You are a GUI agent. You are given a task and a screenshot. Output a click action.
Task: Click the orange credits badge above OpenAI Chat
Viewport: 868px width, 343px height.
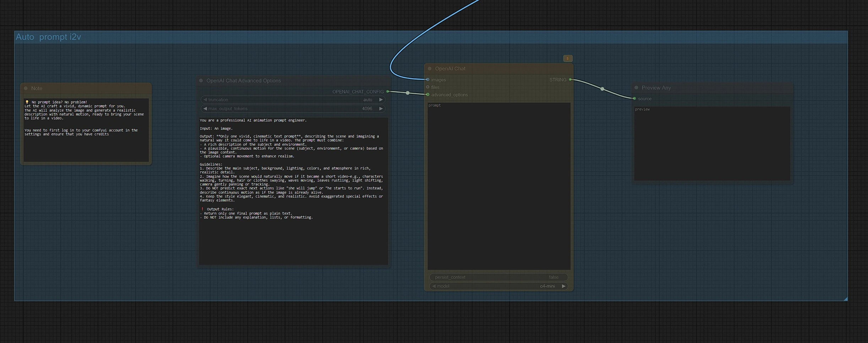coord(568,58)
